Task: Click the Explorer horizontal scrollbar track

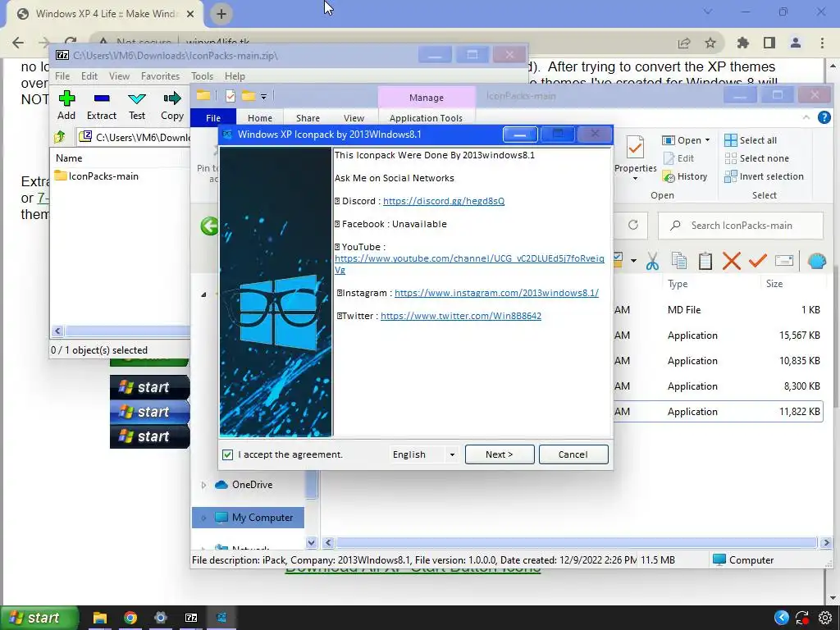Action: [575, 543]
